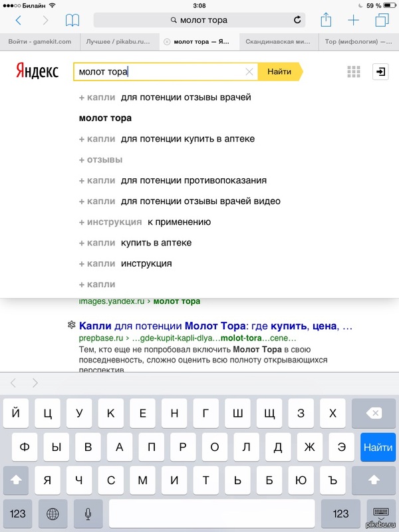Image resolution: width=399 pixels, height=532 pixels.
Task: Hide the keyboard with dismiss key
Action: coord(381,513)
